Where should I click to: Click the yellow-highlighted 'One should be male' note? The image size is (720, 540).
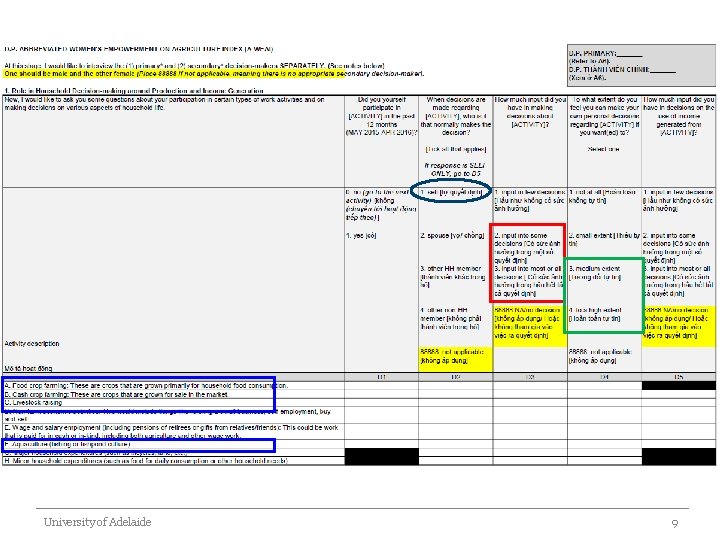(214, 73)
